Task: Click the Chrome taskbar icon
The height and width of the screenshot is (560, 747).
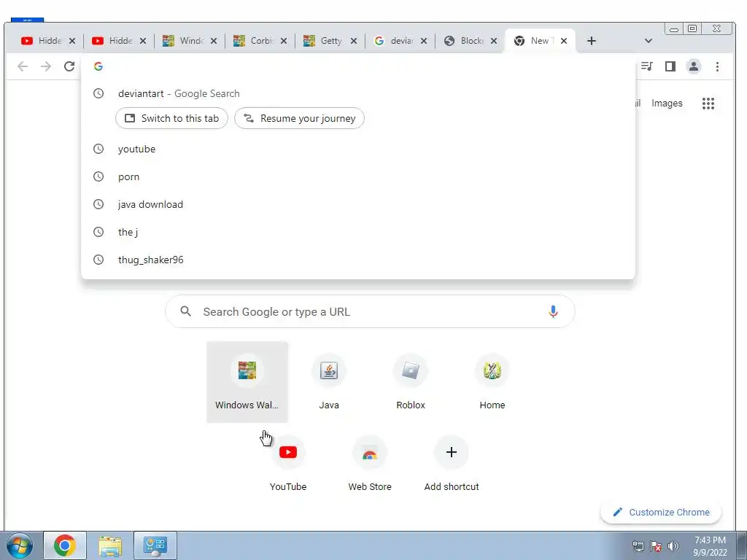Action: click(x=65, y=545)
